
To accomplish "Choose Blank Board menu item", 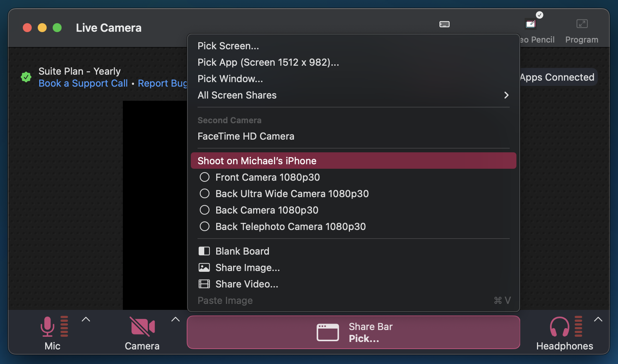I will coord(353,251).
